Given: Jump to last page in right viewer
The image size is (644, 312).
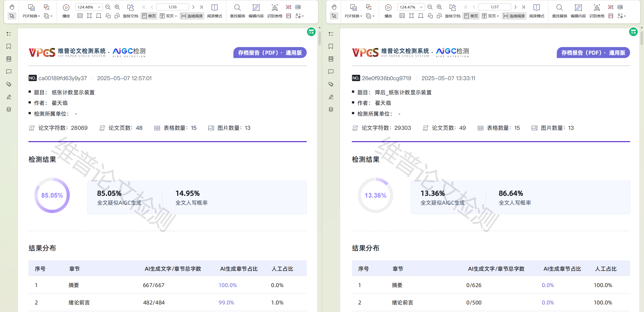Looking at the screenshot, I should point(523,7).
